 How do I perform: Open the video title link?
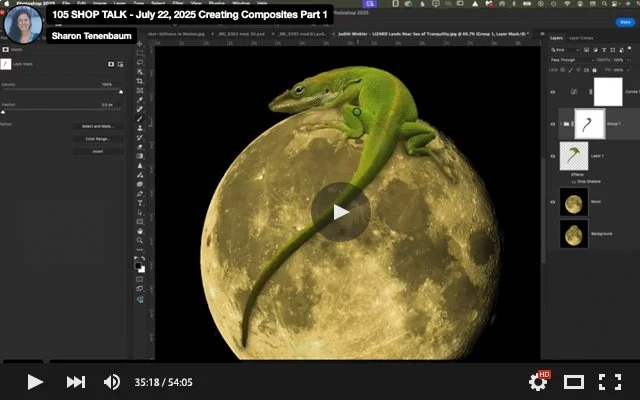coord(190,15)
